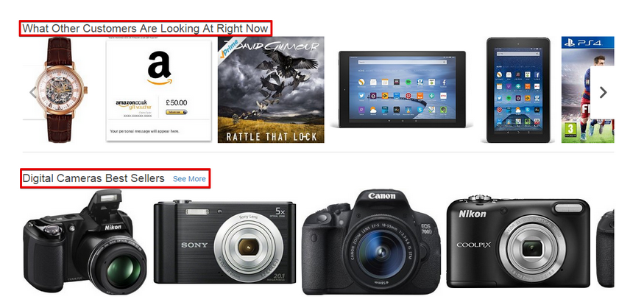Select the PS4 football game cover
644x305 pixels.
point(588,90)
